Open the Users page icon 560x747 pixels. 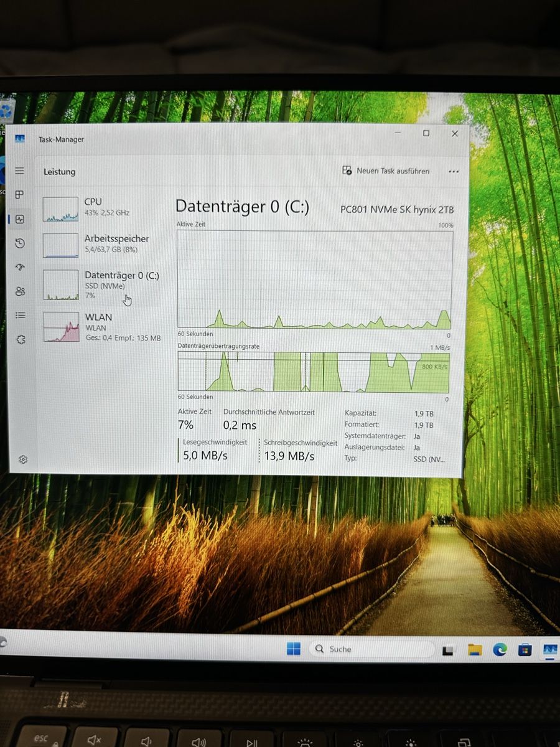coord(21,291)
